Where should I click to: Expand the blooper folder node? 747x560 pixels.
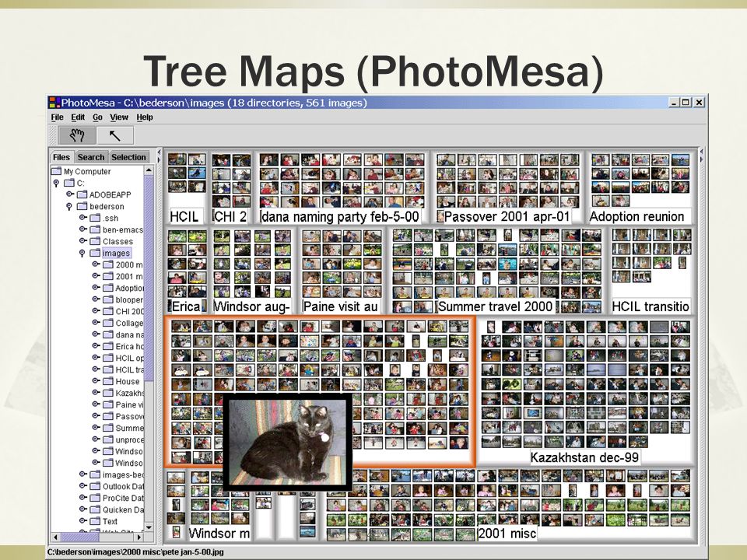coord(95,299)
